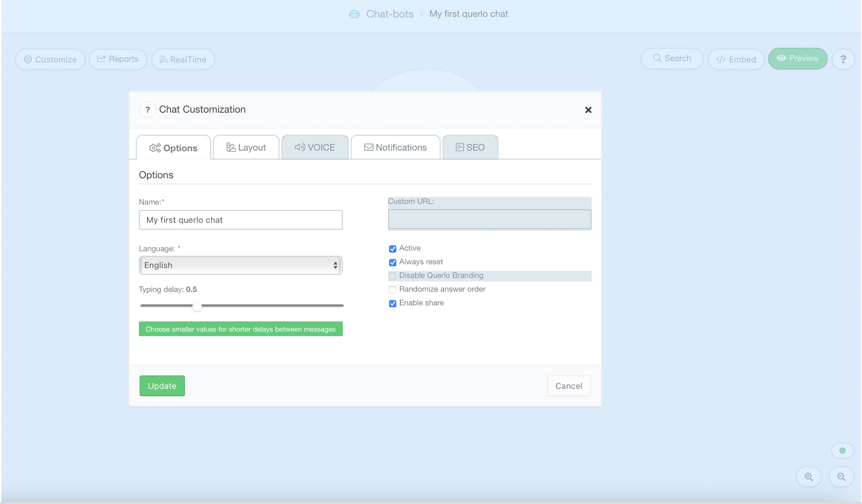Open the Language dropdown

coord(241,265)
